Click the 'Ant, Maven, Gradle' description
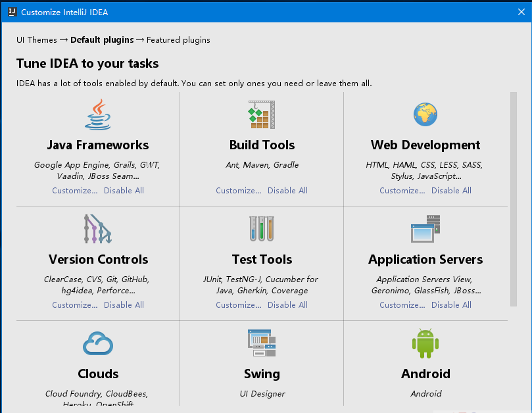The height and width of the screenshot is (413, 532). 262,165
